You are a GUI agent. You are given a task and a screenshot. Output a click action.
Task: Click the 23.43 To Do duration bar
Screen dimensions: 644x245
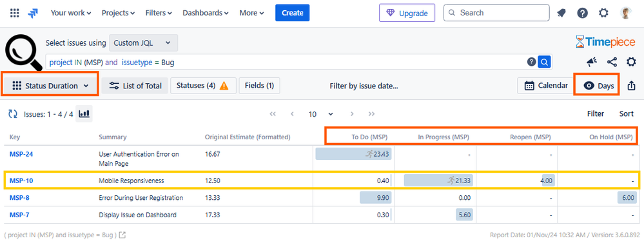coord(354,154)
